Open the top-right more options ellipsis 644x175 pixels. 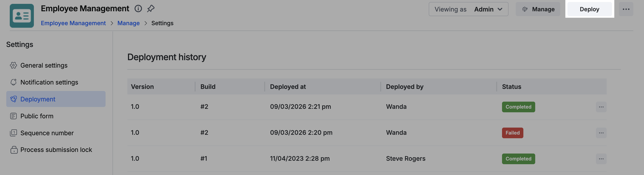coord(626,9)
